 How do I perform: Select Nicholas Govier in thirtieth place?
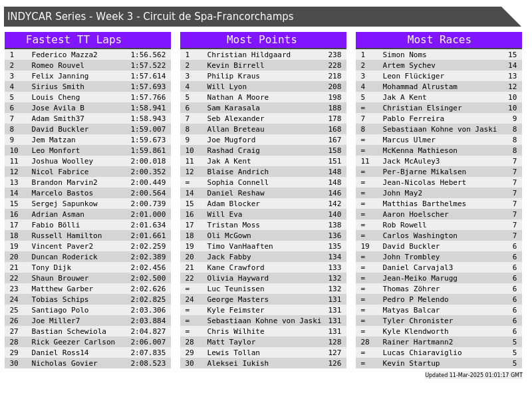(x=65, y=364)
